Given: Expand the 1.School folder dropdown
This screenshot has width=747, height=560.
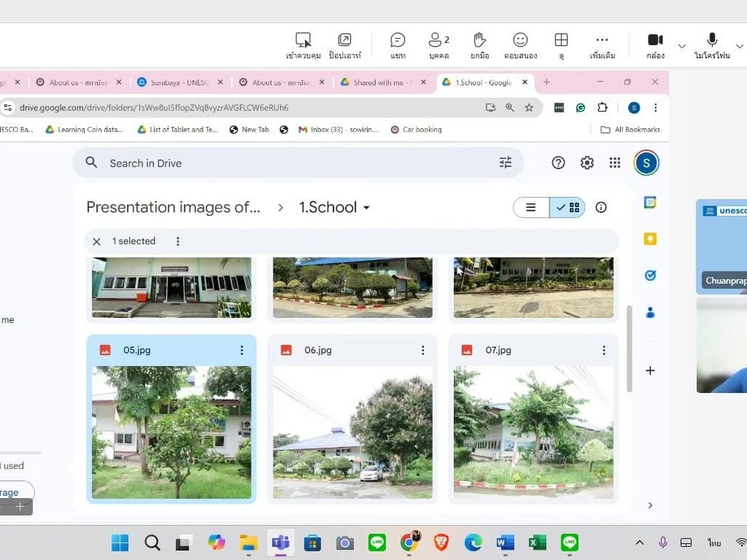Looking at the screenshot, I should click(x=366, y=208).
